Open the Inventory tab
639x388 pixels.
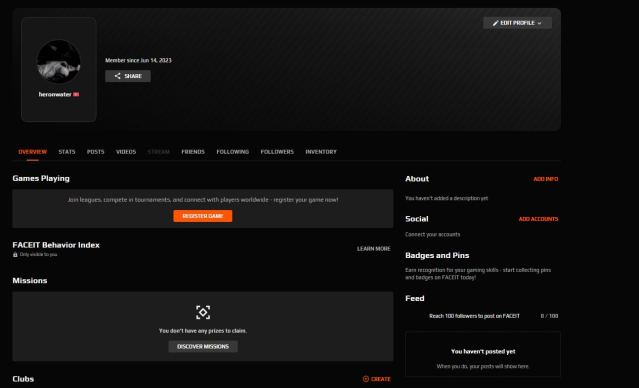(321, 152)
